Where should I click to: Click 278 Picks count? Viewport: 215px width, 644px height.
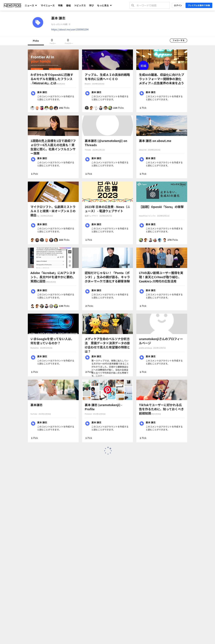[x=173, y=240]
